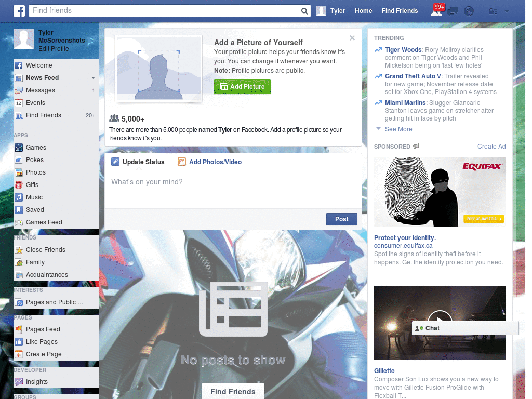Select the Update Status tab
The height and width of the screenshot is (399, 532).
[x=138, y=162]
